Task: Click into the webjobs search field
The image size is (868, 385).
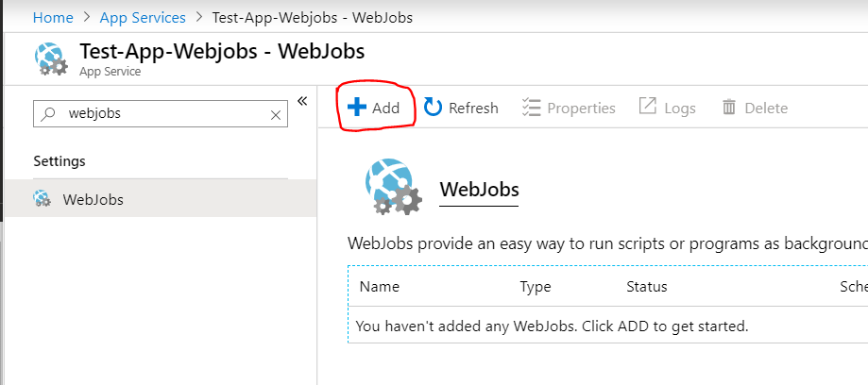Action: tap(161, 113)
